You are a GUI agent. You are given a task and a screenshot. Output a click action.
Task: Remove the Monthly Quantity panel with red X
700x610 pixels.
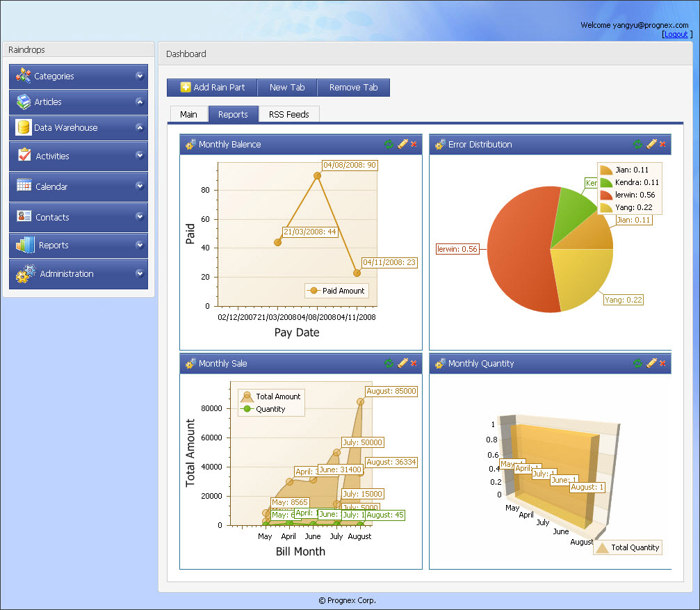[662, 363]
